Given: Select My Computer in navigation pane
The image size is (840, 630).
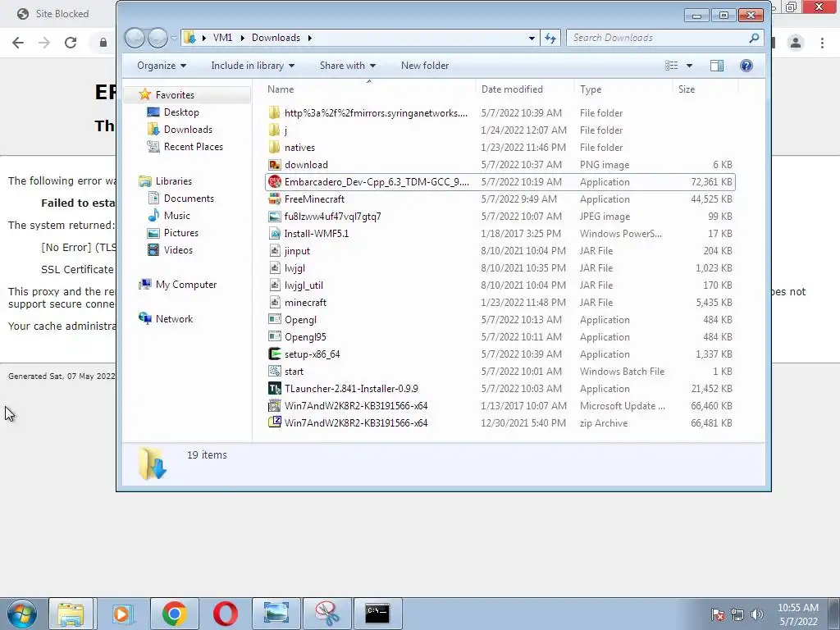Looking at the screenshot, I should point(186,285).
